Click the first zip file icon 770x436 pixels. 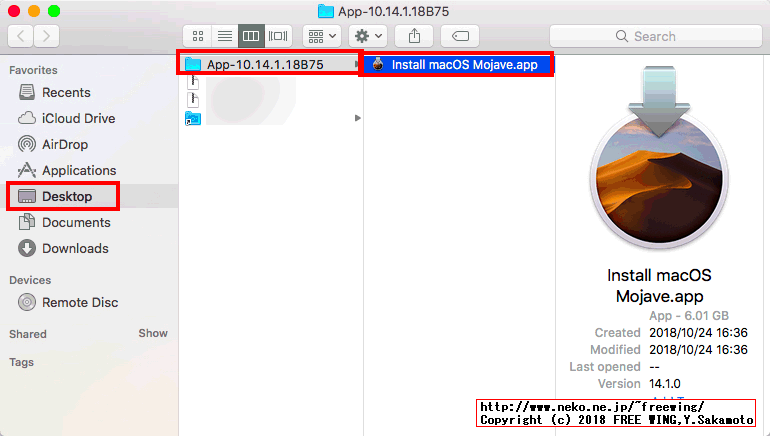point(193,82)
